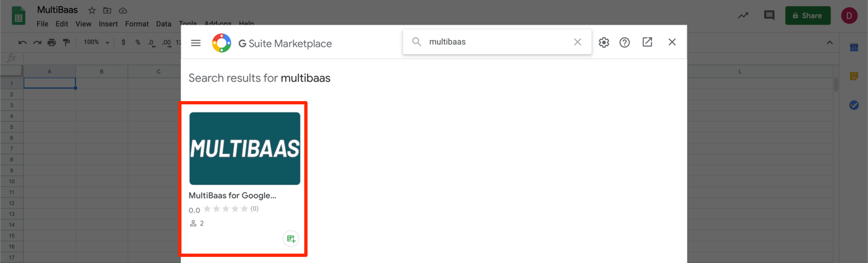Open the Calendar side panel icon
868x263 pixels.
coord(854,48)
